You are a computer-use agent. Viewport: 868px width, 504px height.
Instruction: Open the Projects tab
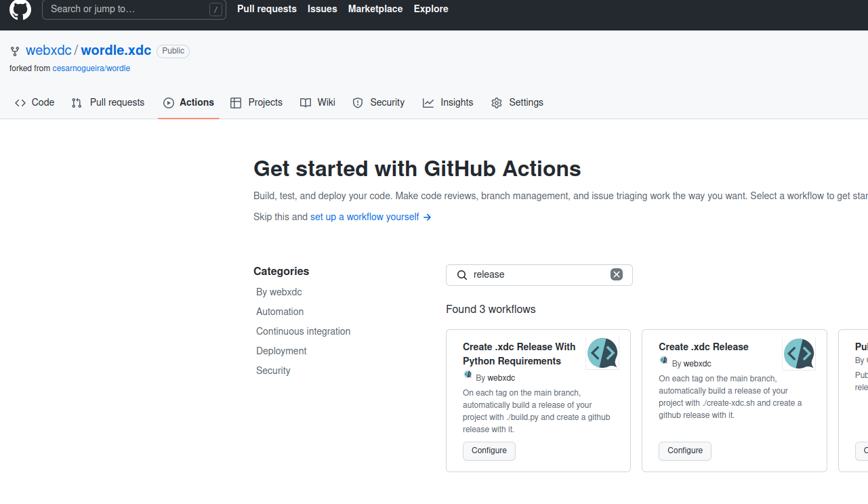pos(256,102)
